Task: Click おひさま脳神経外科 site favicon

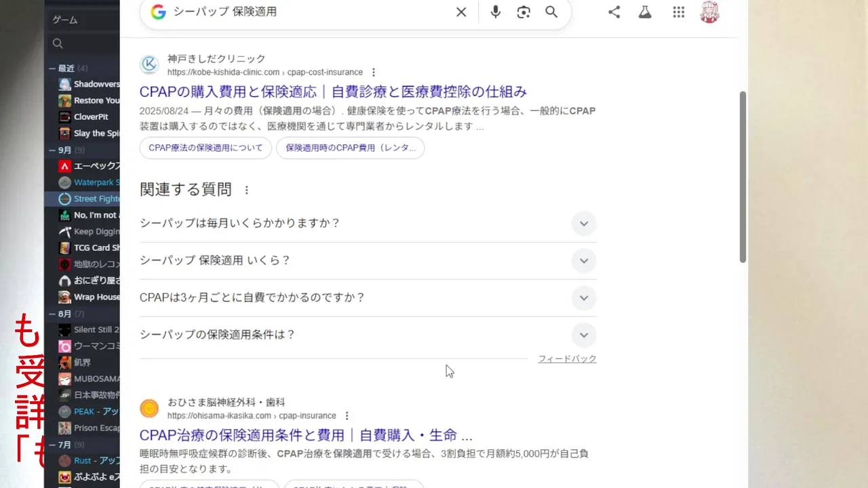Action: point(149,409)
